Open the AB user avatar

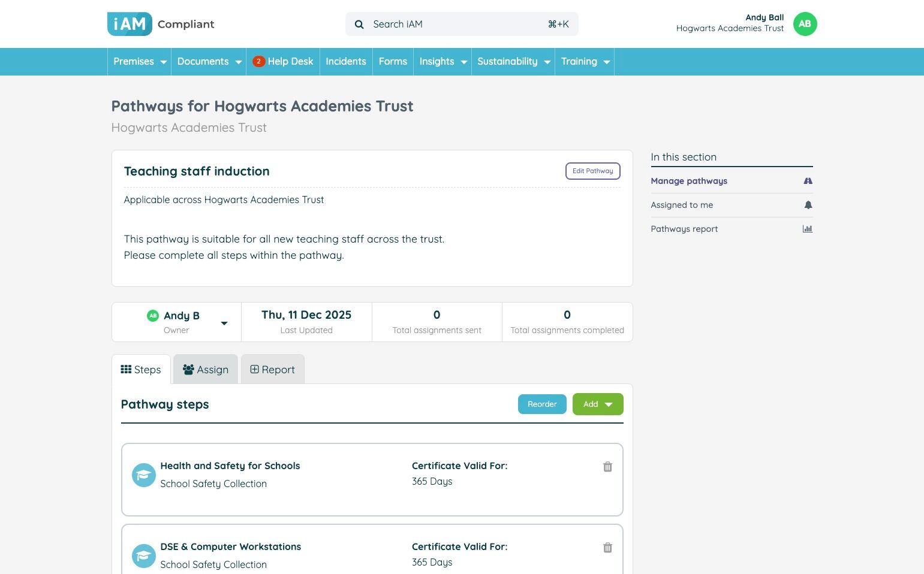805,24
